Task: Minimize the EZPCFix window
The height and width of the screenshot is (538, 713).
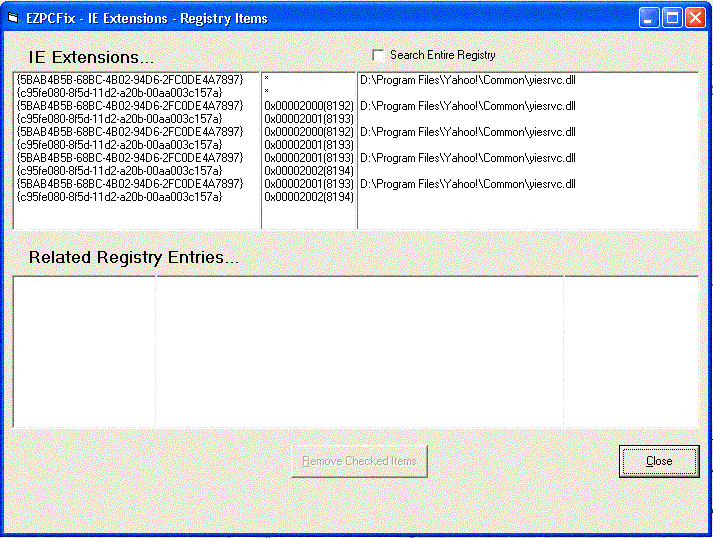Action: (x=648, y=18)
